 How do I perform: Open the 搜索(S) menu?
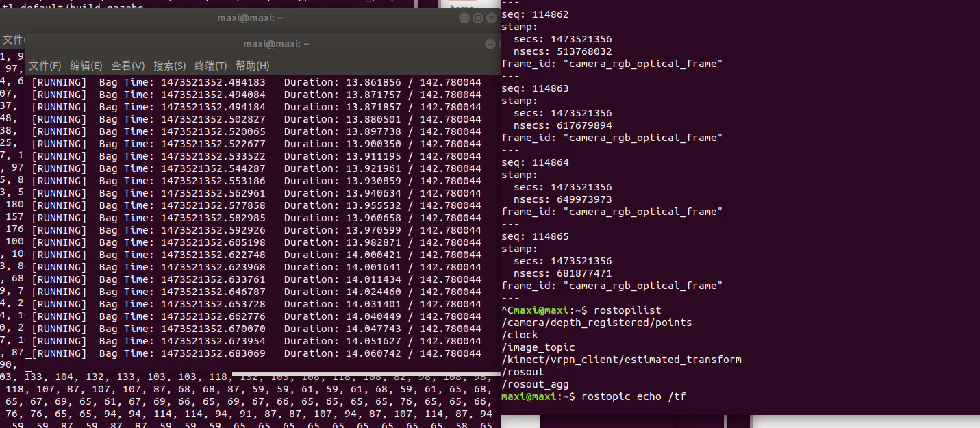(170, 66)
